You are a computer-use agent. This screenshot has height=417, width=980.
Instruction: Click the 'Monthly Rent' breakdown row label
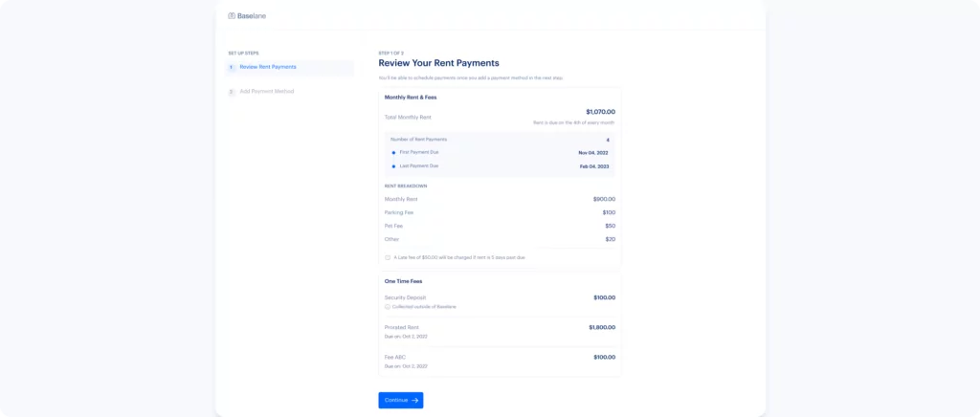pyautogui.click(x=401, y=199)
